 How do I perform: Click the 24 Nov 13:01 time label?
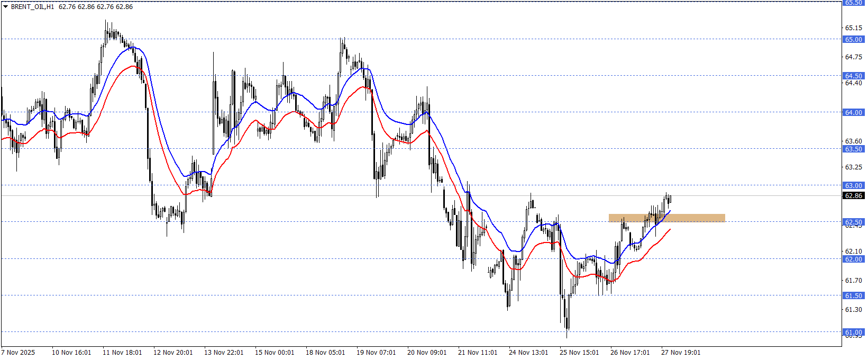coord(528,352)
